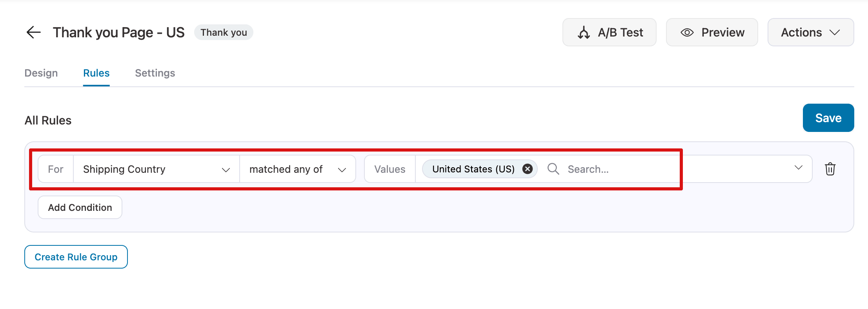Image resolution: width=868 pixels, height=309 pixels.
Task: Switch to the Design tab
Action: (41, 73)
